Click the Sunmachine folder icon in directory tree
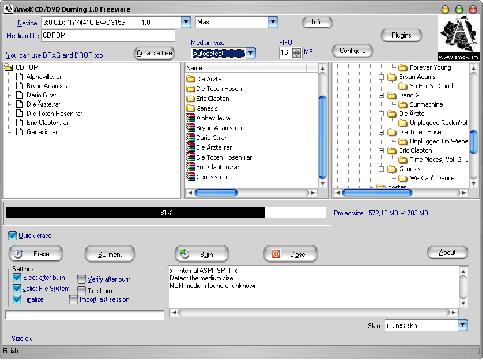The width and height of the screenshot is (483, 361). tap(403, 104)
